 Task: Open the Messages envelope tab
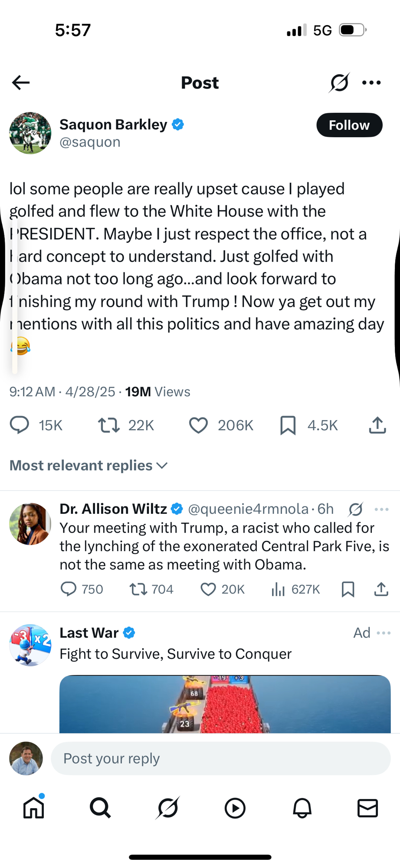367,808
